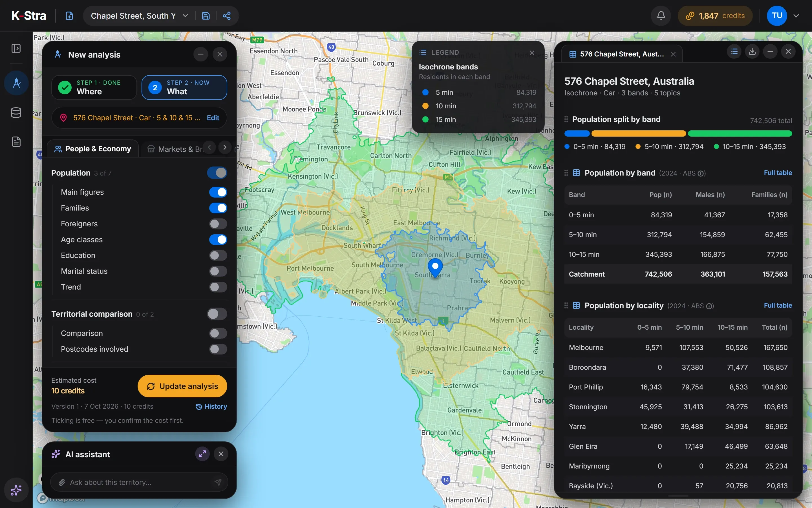Close the Legend panel
The height and width of the screenshot is (508, 812).
[532, 53]
